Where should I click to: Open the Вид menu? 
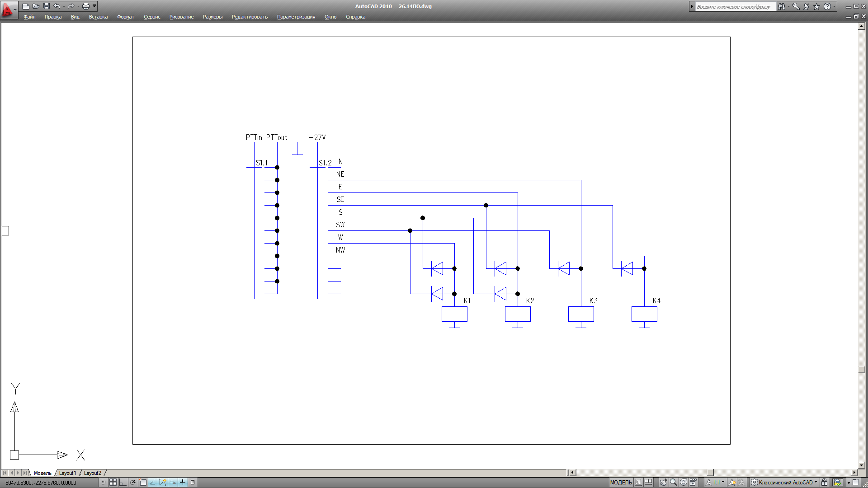[75, 17]
